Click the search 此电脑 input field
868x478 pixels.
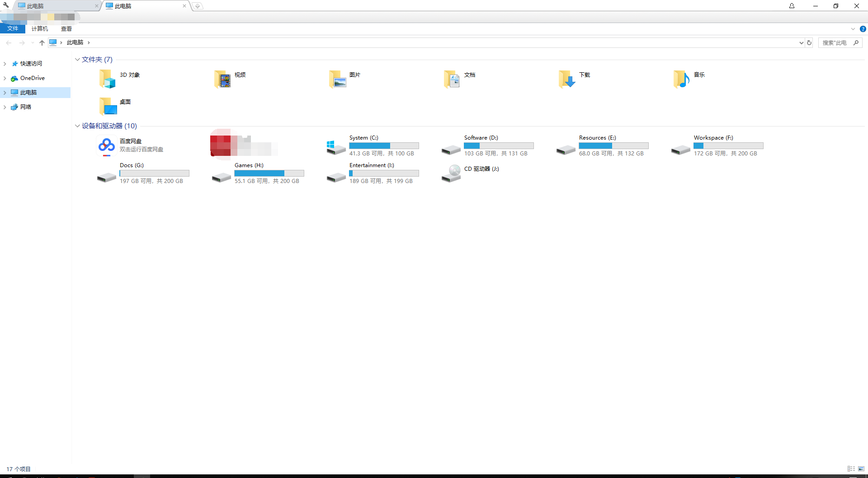(x=835, y=42)
